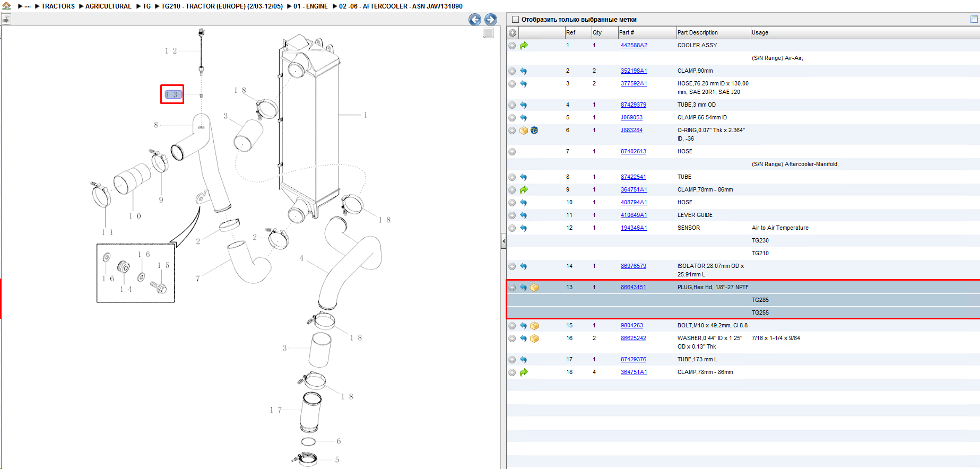
Task: Click green arrow icon on COOLER ASSY row
Action: click(524, 46)
